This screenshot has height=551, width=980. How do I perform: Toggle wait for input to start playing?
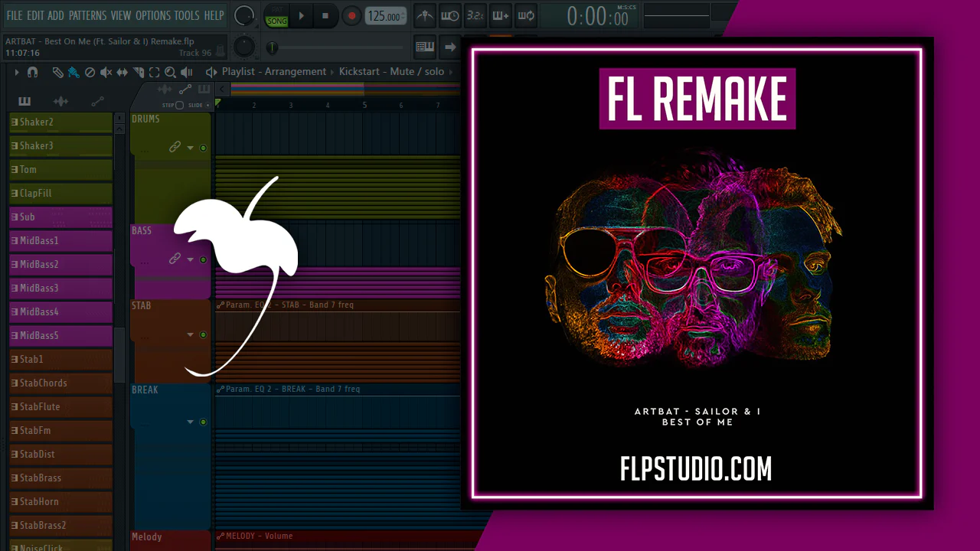450,15
